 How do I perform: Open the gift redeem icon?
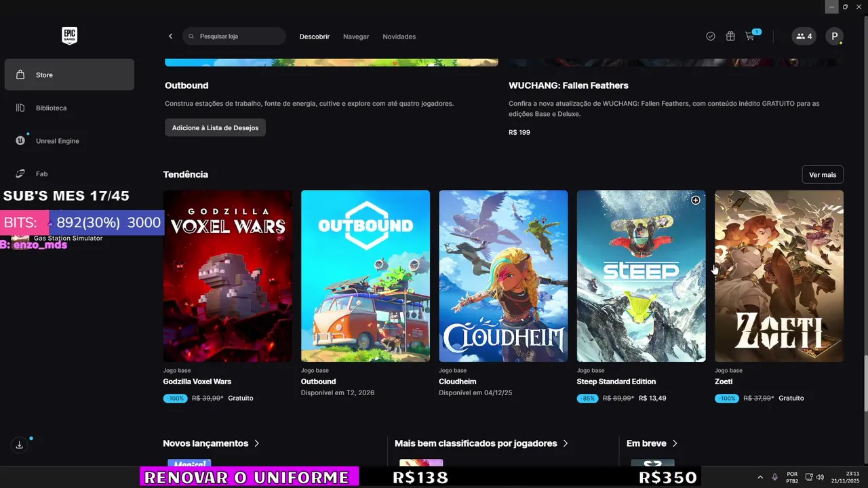pyautogui.click(x=730, y=37)
